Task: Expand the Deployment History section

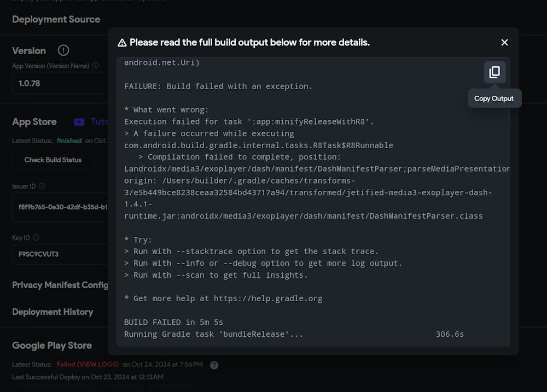Action: [x=53, y=312]
